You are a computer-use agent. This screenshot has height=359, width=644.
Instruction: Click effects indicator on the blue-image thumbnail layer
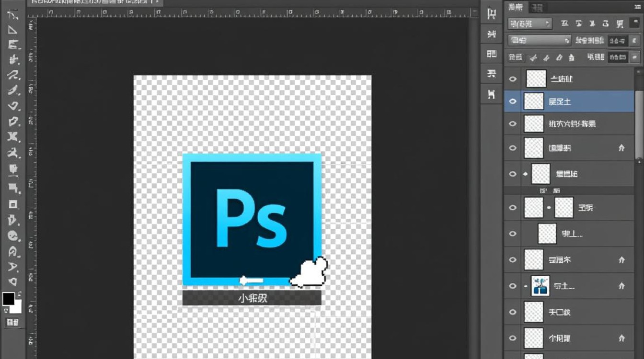pos(621,286)
